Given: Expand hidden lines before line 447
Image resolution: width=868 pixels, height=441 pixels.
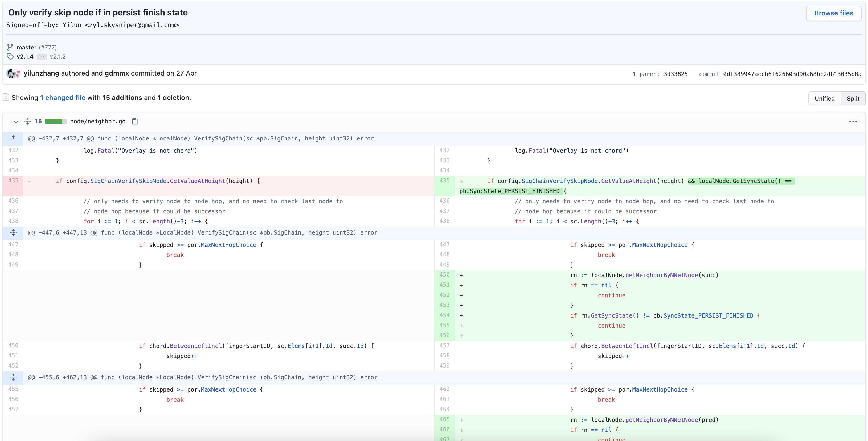Looking at the screenshot, I should (x=13, y=233).
